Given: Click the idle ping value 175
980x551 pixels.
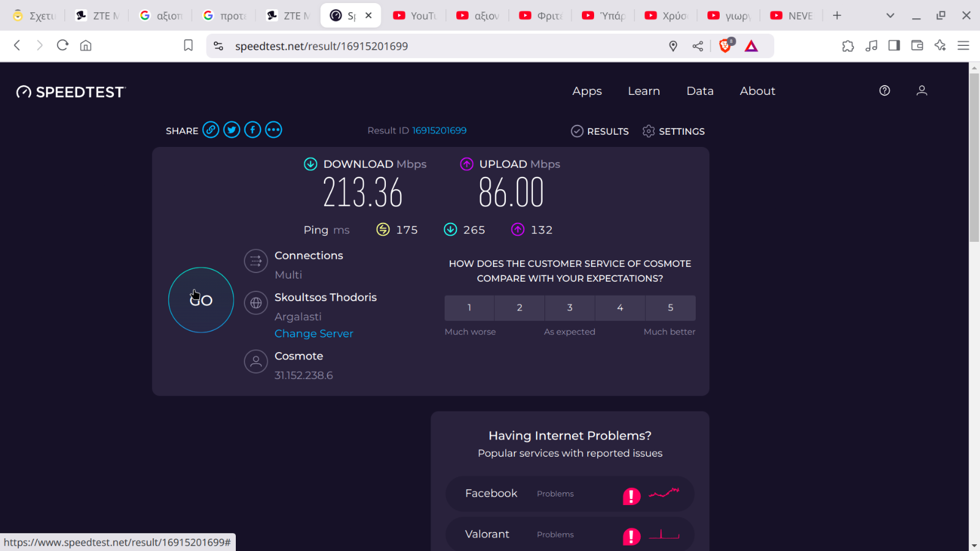Looking at the screenshot, I should 407,230.
